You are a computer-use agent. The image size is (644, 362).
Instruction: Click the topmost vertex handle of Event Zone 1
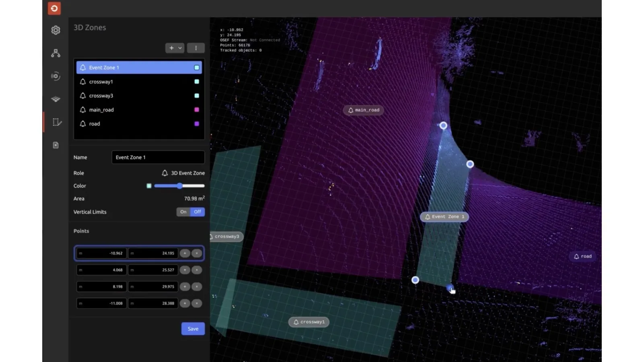coord(443,125)
